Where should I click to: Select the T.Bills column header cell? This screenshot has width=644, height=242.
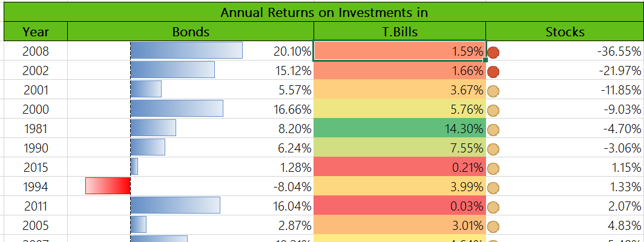(399, 32)
